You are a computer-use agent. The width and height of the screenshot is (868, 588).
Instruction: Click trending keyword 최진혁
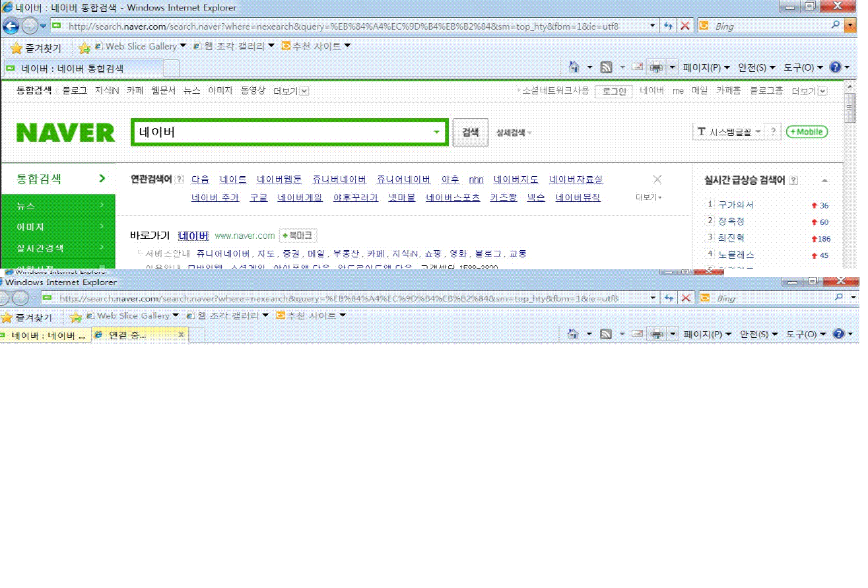[731, 238]
